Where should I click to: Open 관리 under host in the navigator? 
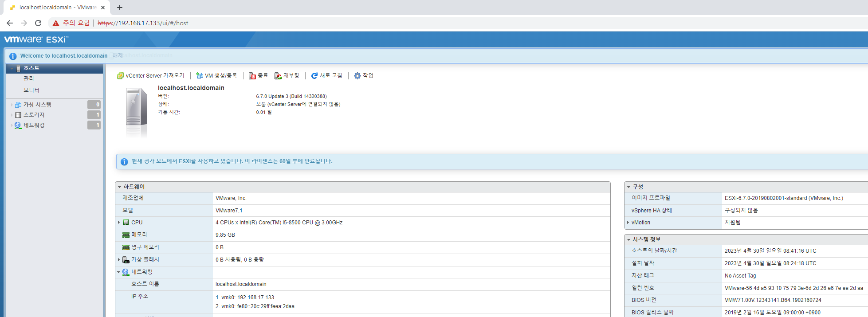click(29, 78)
